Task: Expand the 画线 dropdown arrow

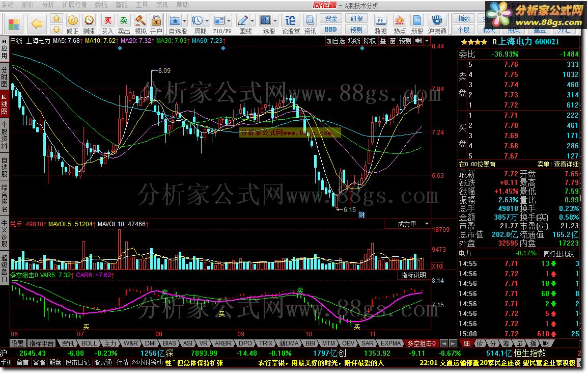Action: point(253,21)
